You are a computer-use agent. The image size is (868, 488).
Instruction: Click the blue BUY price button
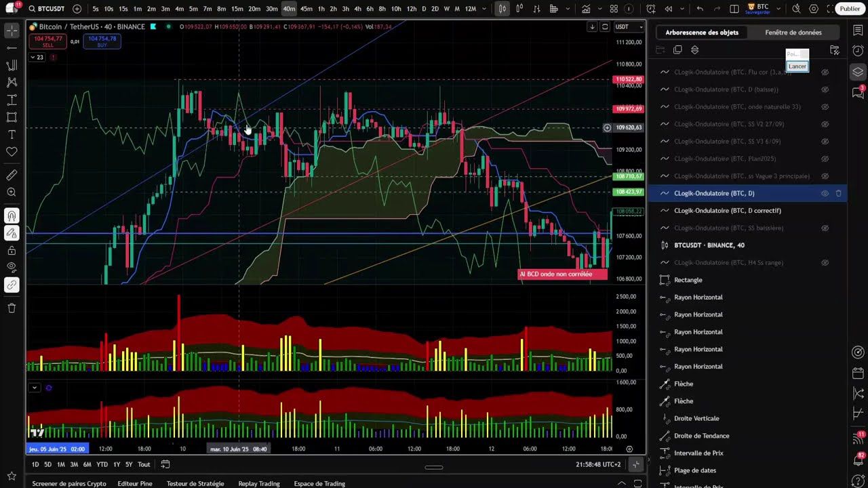(x=102, y=41)
